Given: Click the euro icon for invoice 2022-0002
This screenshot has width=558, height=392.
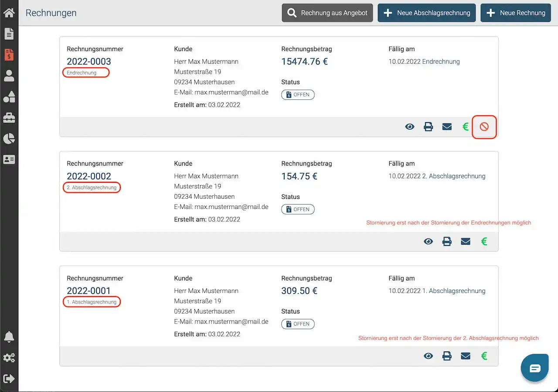Looking at the screenshot, I should tap(484, 242).
